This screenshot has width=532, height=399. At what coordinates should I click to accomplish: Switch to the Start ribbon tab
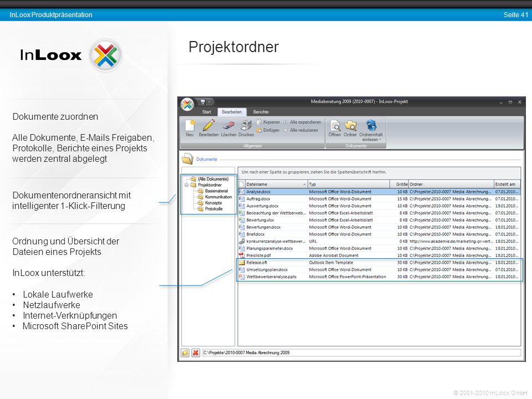(x=206, y=112)
